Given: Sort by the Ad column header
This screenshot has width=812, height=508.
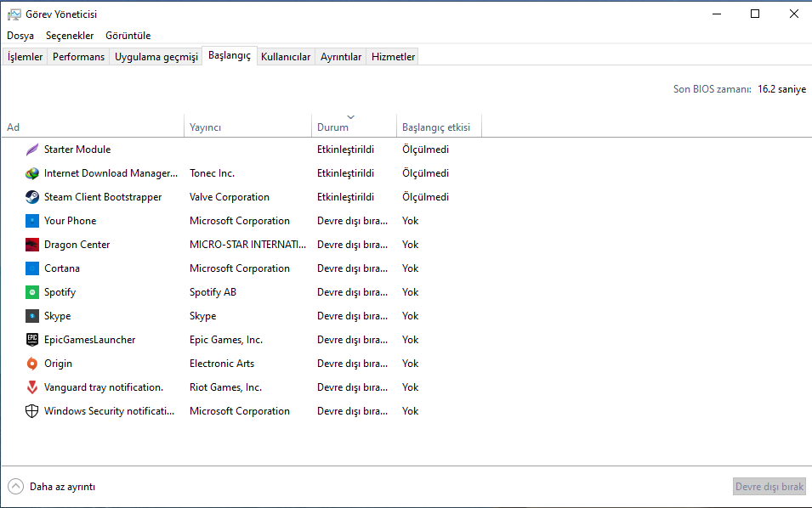Looking at the screenshot, I should [94, 127].
